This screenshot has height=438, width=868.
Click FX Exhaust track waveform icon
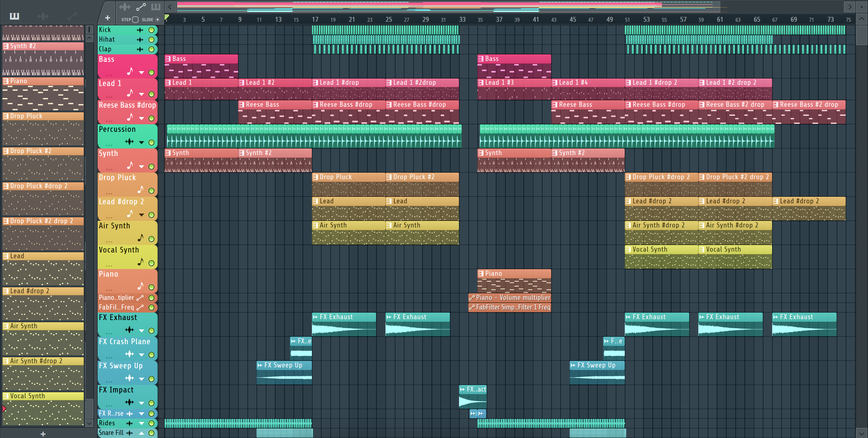coord(129,330)
